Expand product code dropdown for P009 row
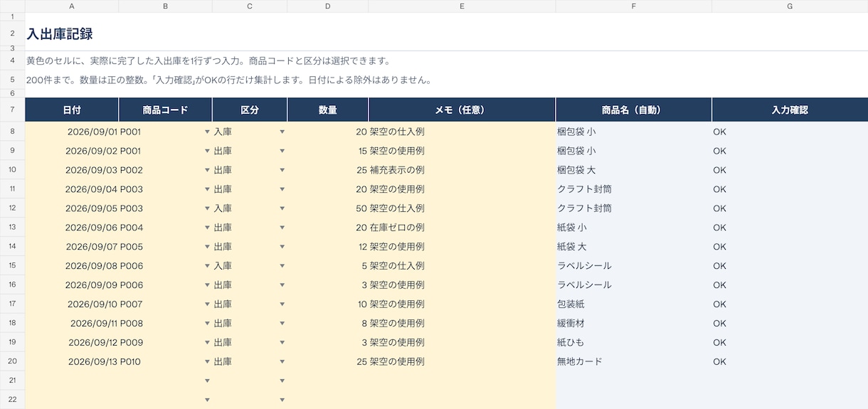Viewport: 868px width, 409px height. point(207,343)
